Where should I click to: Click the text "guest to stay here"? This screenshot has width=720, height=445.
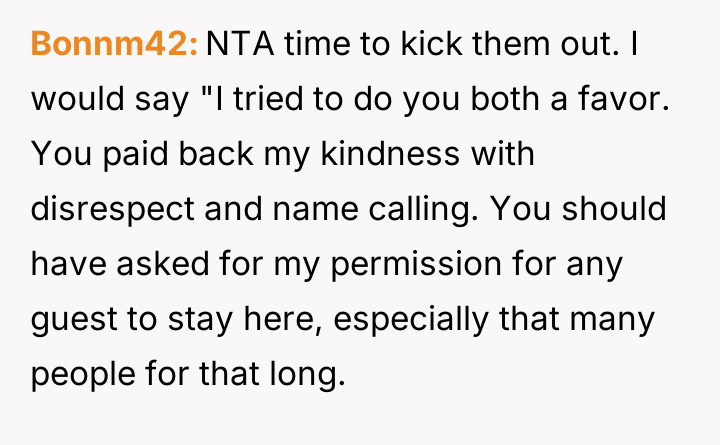[x=182, y=322]
